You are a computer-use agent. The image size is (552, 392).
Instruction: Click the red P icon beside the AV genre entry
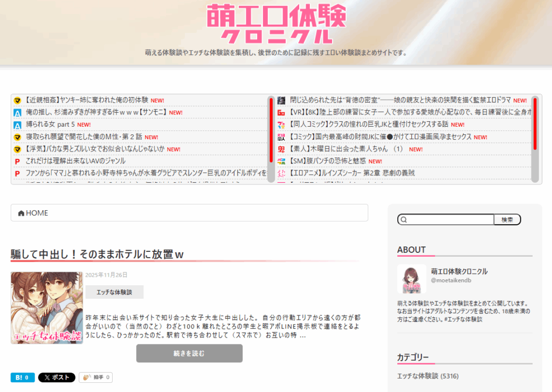coord(16,161)
